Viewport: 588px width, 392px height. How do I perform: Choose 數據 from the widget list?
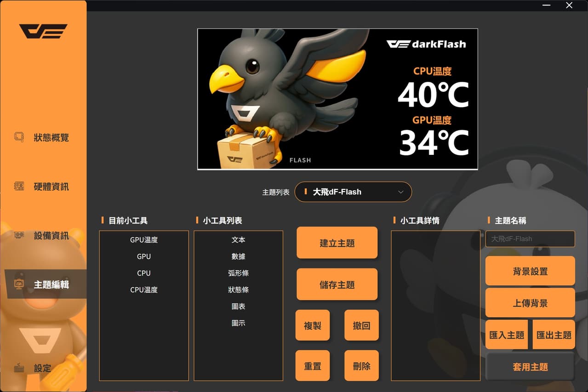tap(238, 256)
